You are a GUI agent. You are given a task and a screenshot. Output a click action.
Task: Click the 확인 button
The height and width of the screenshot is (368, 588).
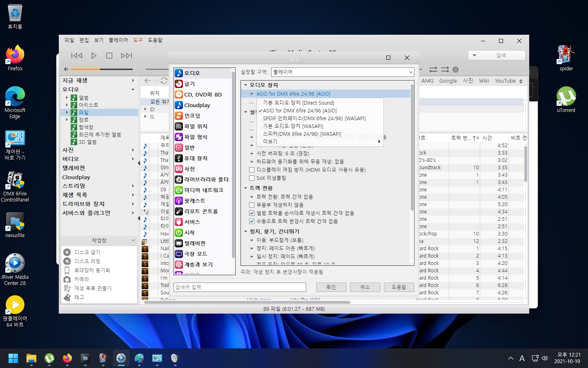[x=331, y=287]
